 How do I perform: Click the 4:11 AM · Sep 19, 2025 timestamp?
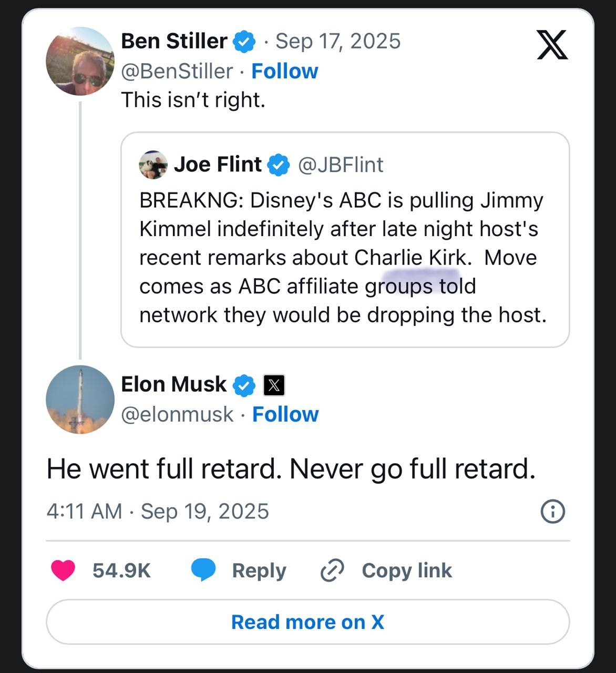pyautogui.click(x=158, y=511)
